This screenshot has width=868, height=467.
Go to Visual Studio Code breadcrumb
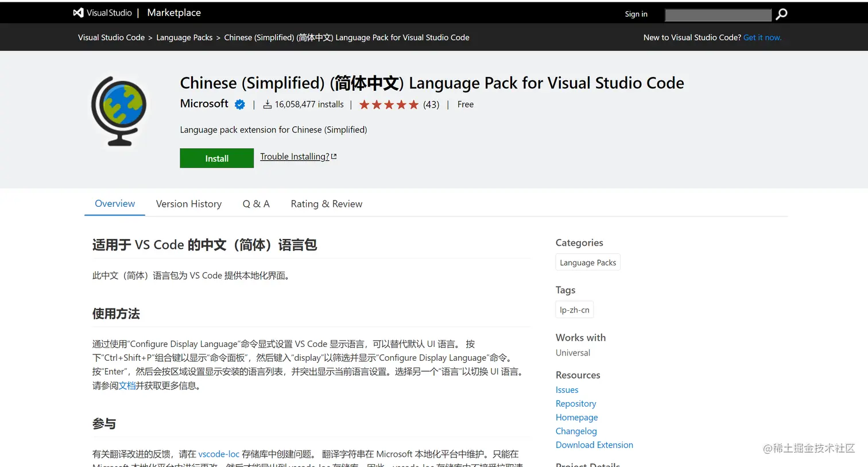111,37
